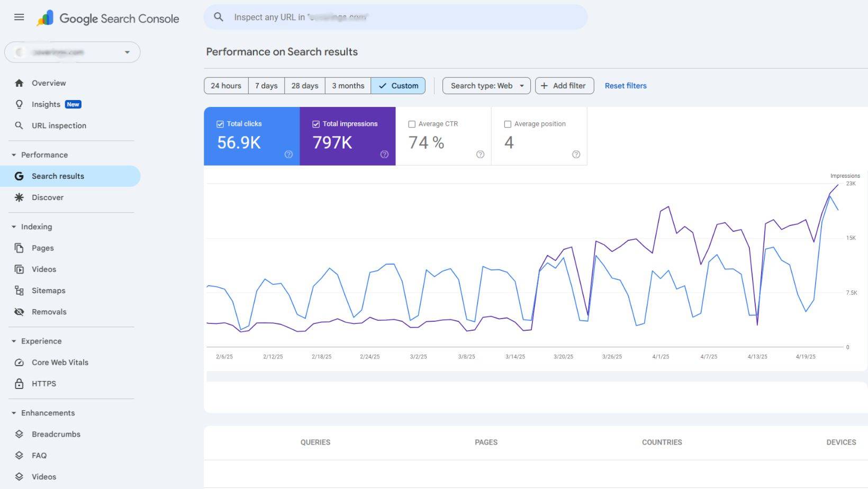The width and height of the screenshot is (868, 489).
Task: Open the Countries tab
Action: (662, 442)
